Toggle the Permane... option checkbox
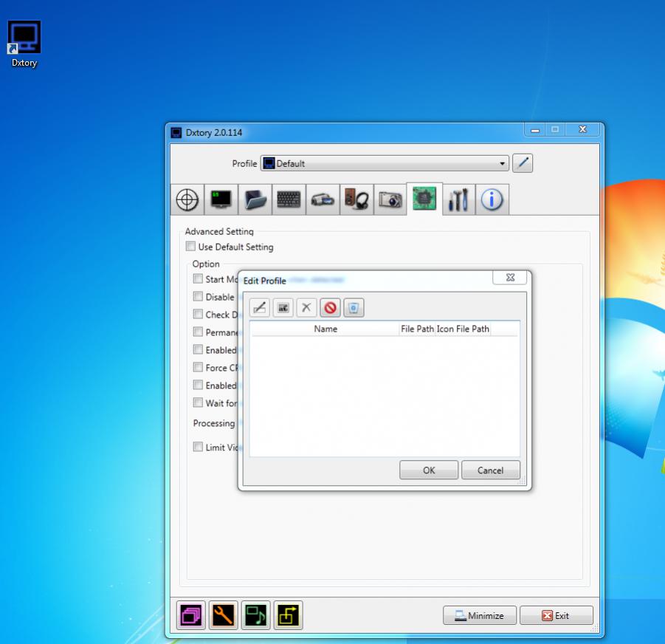Viewport: 665px width, 644px height. [198, 332]
